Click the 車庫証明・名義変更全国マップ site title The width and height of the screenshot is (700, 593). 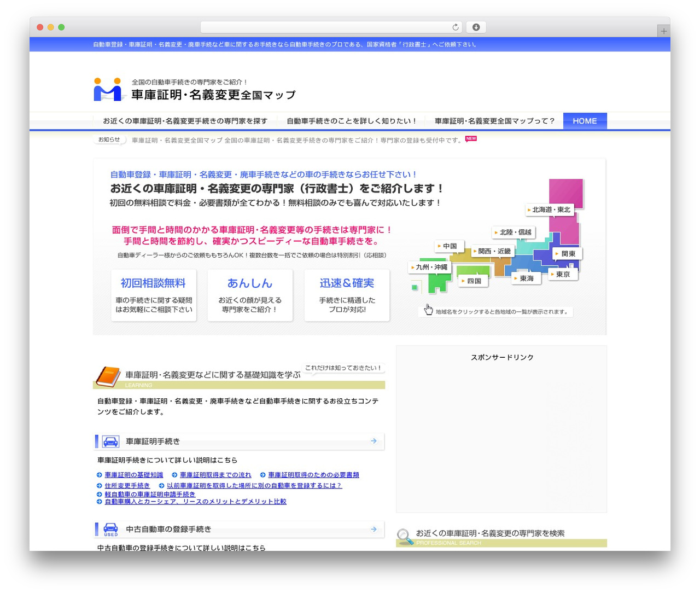[x=213, y=95]
